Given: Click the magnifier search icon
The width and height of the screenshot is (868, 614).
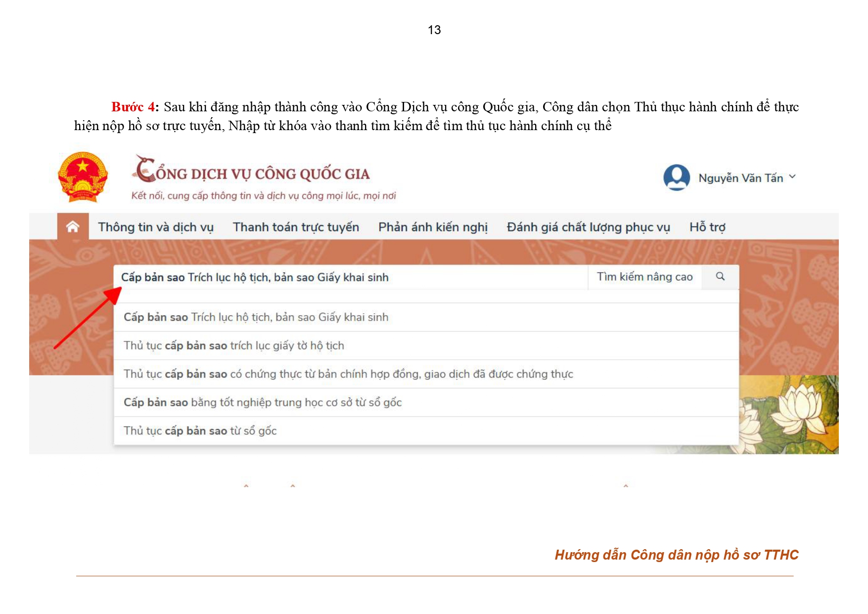Looking at the screenshot, I should [x=720, y=277].
